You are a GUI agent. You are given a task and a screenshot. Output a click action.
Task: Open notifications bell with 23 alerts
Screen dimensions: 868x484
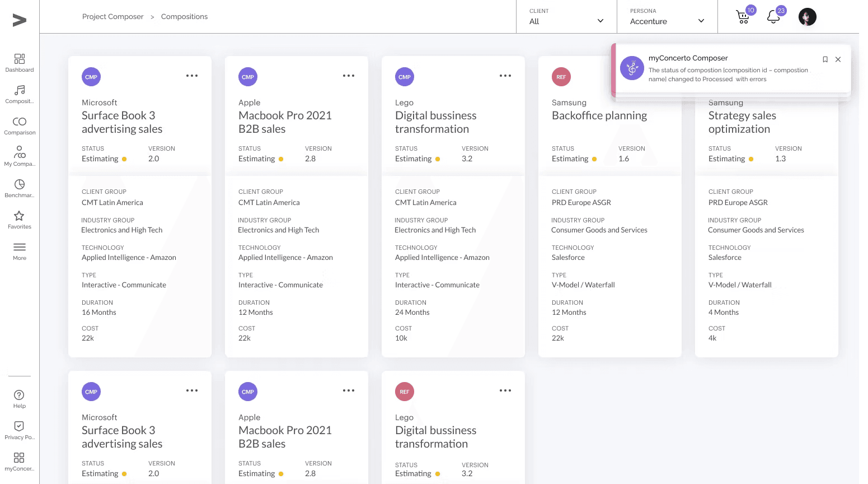click(x=773, y=17)
